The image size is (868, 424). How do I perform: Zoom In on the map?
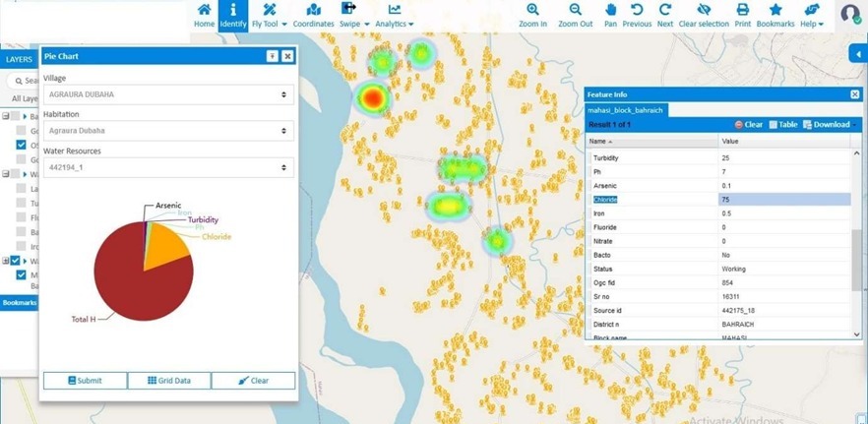pos(532,16)
